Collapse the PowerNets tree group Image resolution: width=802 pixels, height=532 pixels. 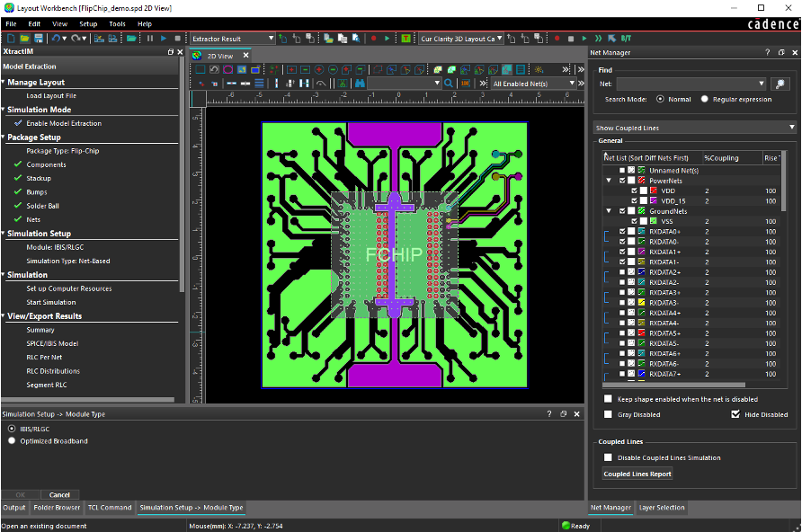tap(609, 181)
